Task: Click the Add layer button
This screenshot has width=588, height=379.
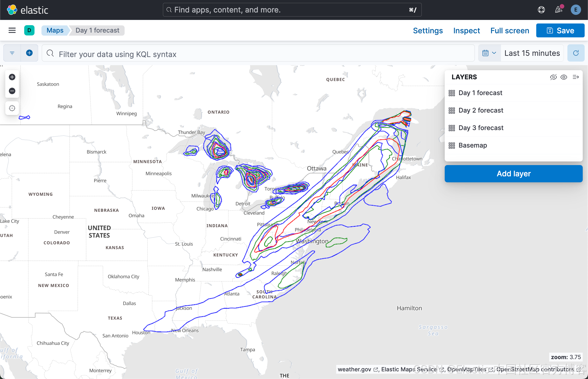Action: point(513,173)
